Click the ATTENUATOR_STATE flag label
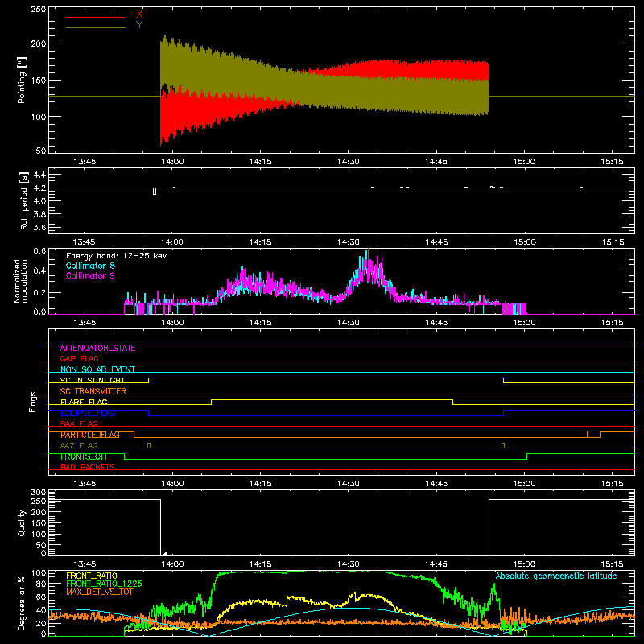Viewport: 644px width, 644px height. point(97,349)
